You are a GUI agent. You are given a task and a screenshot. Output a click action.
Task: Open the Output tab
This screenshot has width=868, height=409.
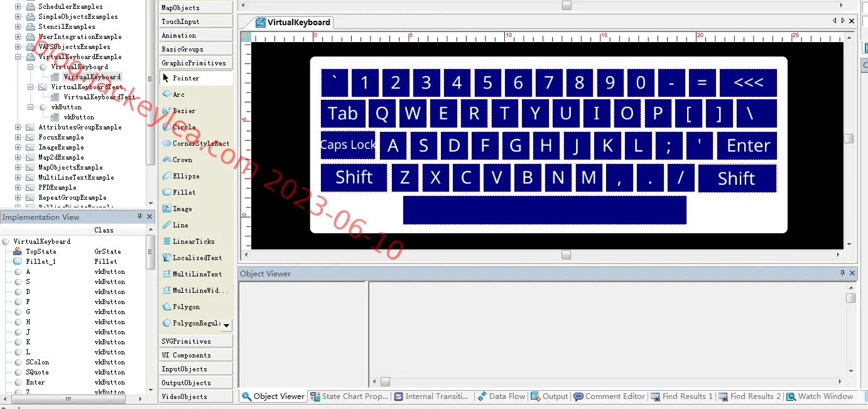tap(550, 396)
